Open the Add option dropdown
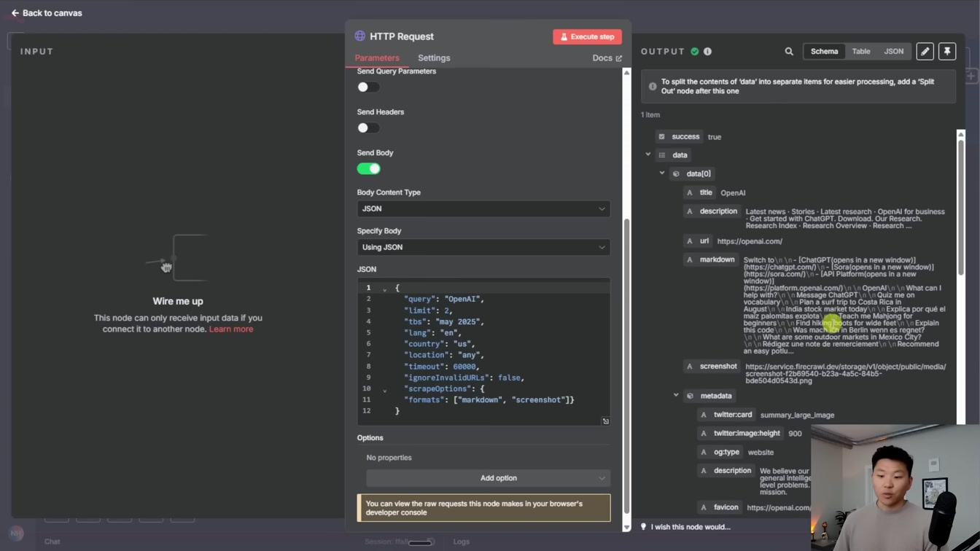The image size is (980, 551). point(488,478)
